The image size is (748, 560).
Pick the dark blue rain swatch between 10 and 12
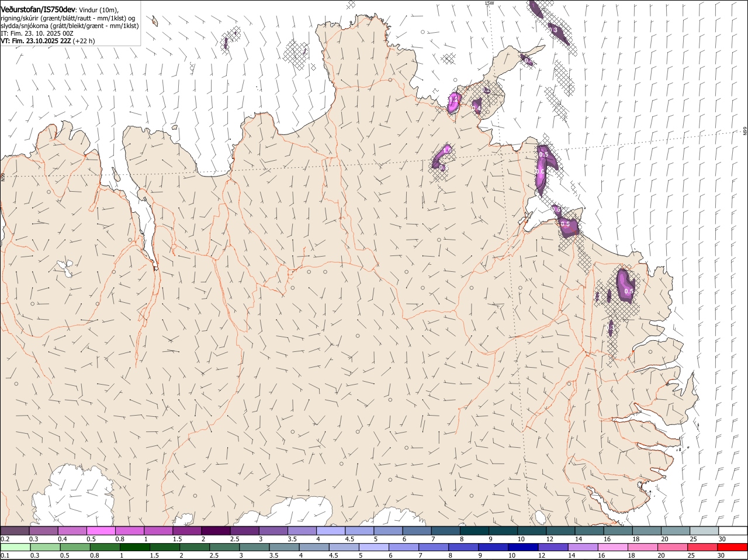(x=524, y=547)
